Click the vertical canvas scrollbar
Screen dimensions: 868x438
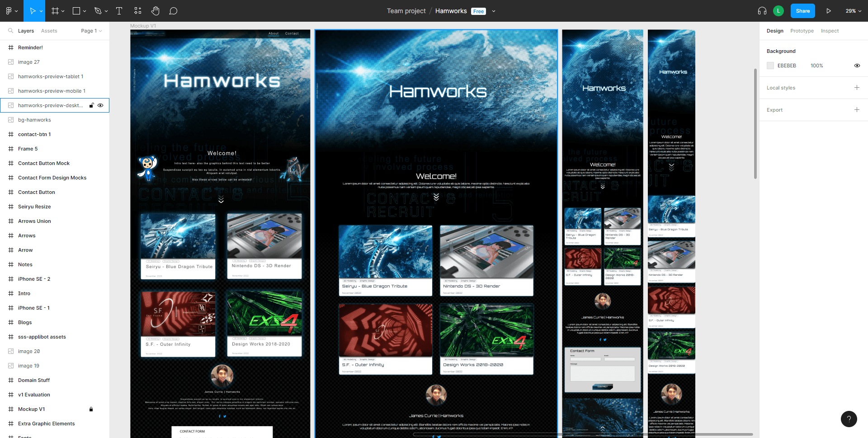click(x=755, y=123)
